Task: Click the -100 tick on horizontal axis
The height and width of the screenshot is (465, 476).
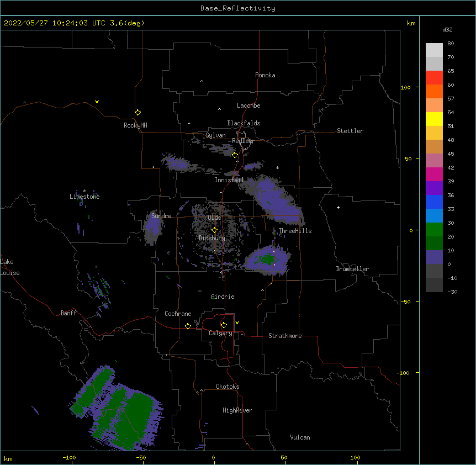Action: point(70,457)
